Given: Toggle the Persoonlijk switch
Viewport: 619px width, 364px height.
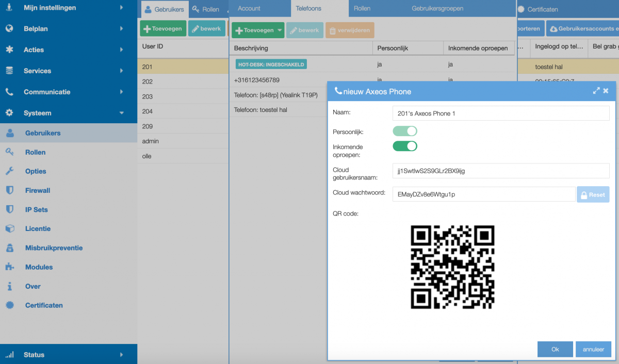Looking at the screenshot, I should (x=405, y=131).
